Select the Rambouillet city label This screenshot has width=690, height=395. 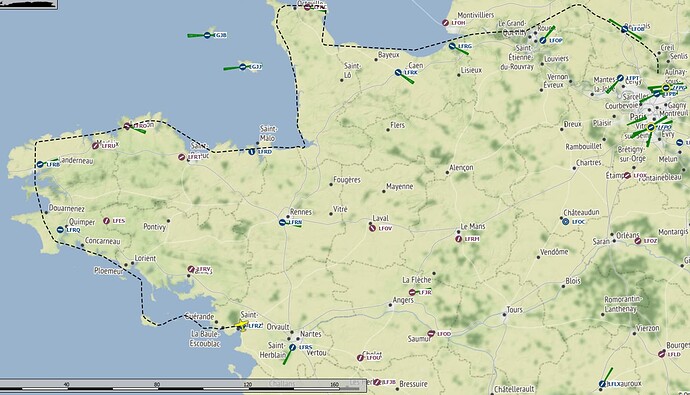(x=584, y=146)
